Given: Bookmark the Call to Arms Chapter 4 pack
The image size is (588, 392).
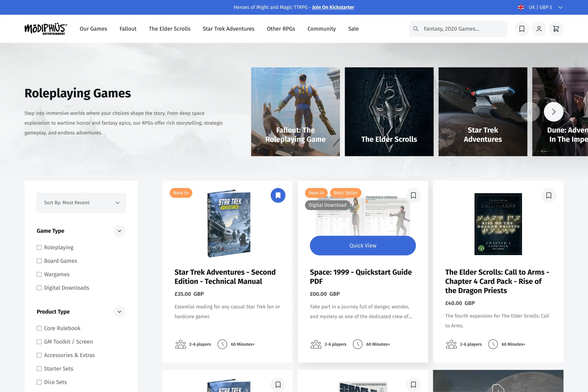Looking at the screenshot, I should [548, 195].
